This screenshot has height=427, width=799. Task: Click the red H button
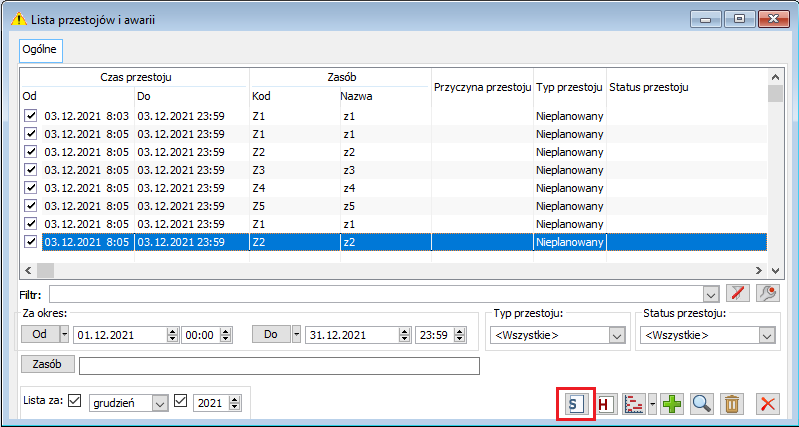605,405
